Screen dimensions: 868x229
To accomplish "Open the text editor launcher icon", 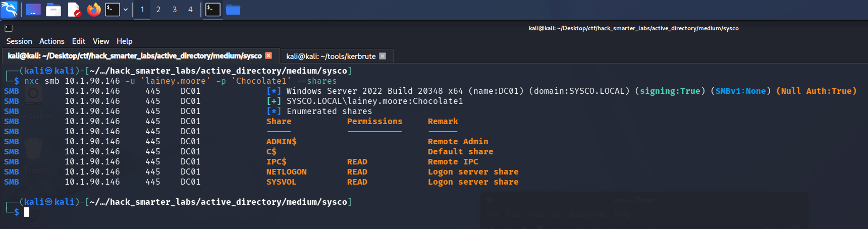I will pyautogui.click(x=74, y=10).
